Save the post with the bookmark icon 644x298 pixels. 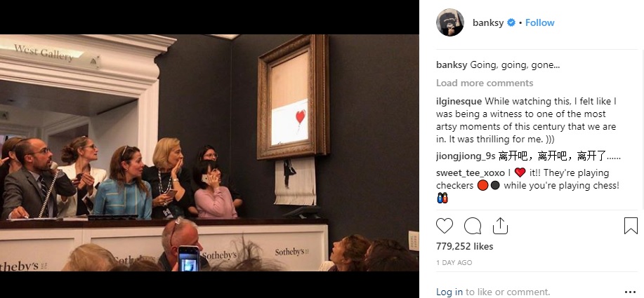coord(631,226)
